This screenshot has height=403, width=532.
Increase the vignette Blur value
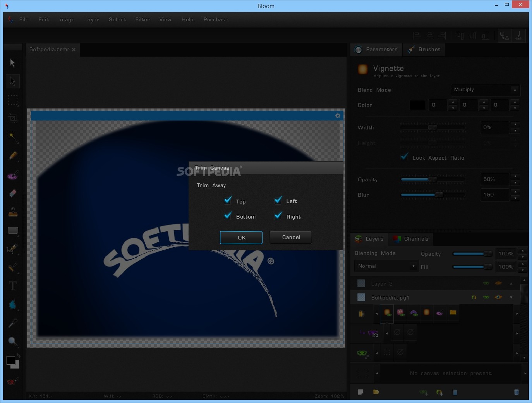coord(515,192)
